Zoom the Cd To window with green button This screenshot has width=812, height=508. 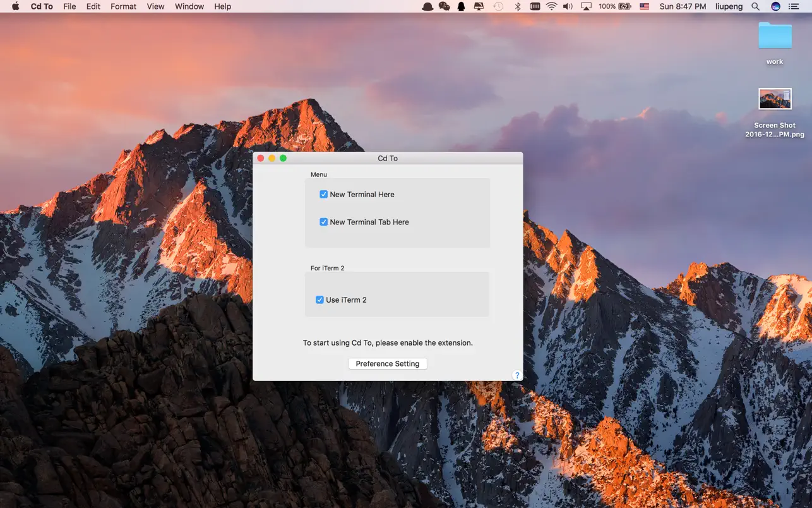coord(284,158)
